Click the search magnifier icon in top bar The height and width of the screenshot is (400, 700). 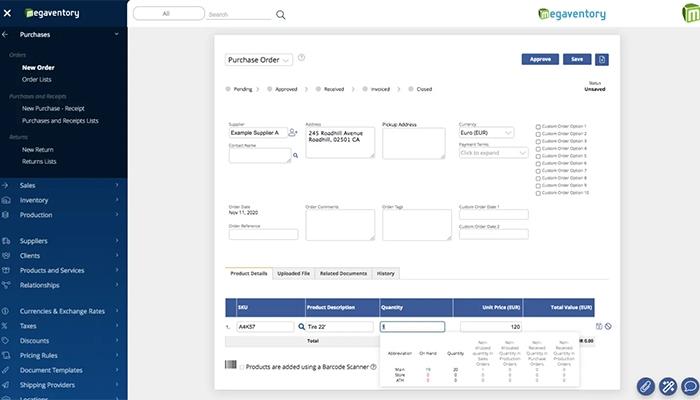pyautogui.click(x=280, y=15)
